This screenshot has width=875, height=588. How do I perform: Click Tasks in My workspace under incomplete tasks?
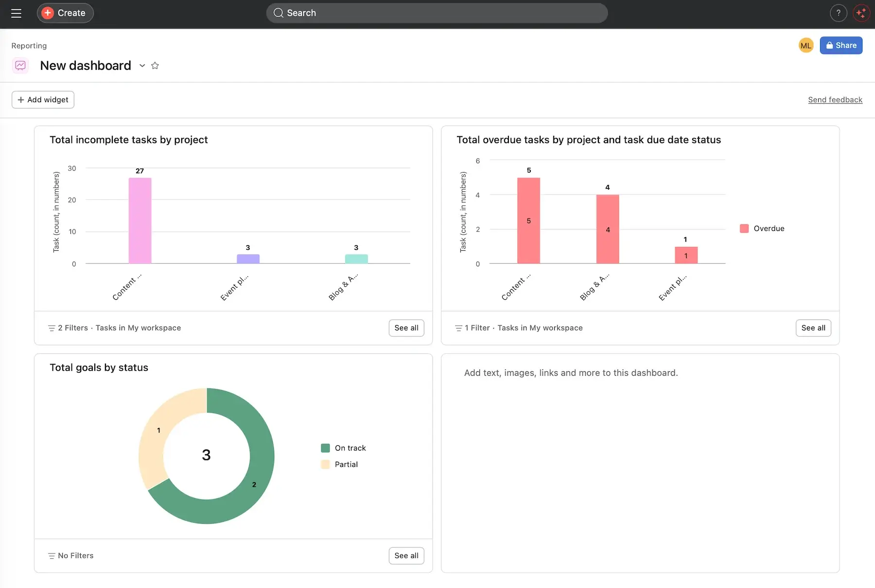[x=138, y=328]
